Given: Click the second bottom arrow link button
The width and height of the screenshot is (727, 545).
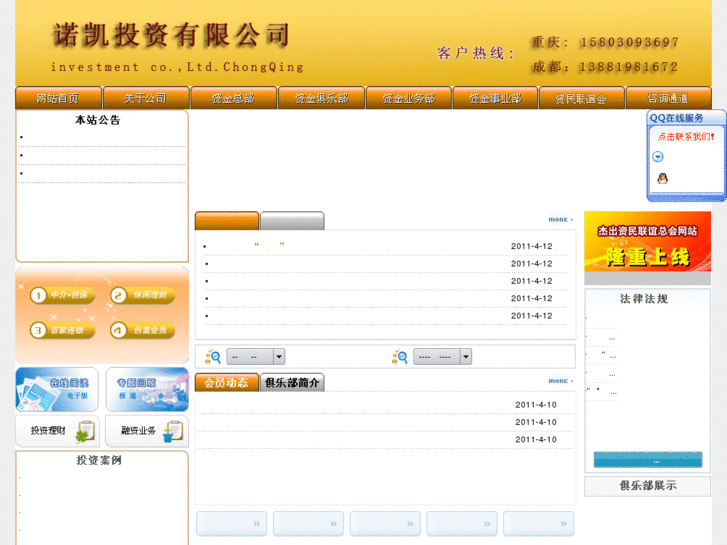Looking at the screenshot, I should 308,524.
